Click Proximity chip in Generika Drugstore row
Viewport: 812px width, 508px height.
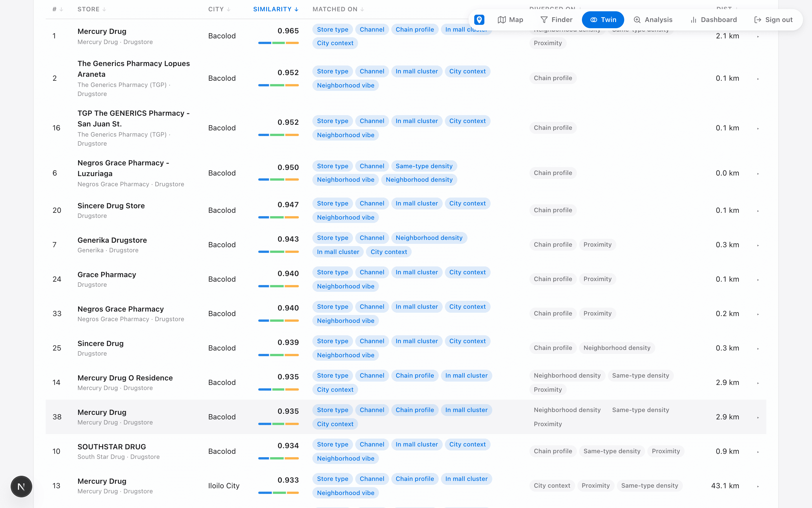598,245
